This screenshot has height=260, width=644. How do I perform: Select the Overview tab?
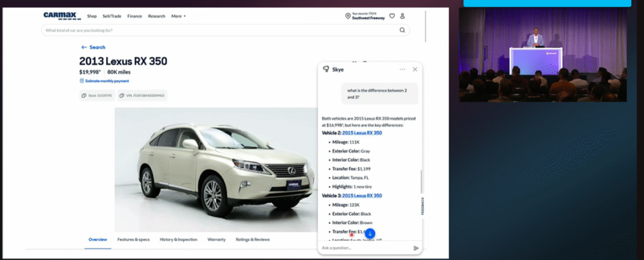point(97,239)
